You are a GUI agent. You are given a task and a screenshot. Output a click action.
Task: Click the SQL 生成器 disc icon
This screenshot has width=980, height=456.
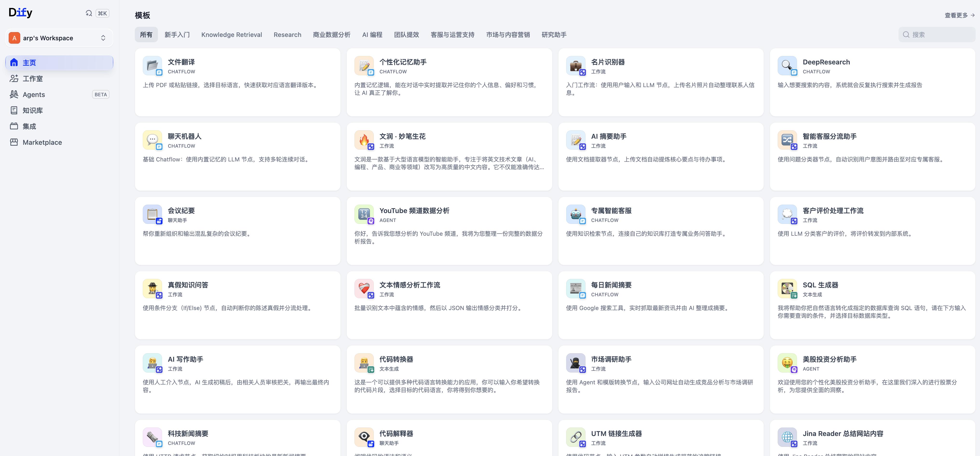click(x=787, y=289)
